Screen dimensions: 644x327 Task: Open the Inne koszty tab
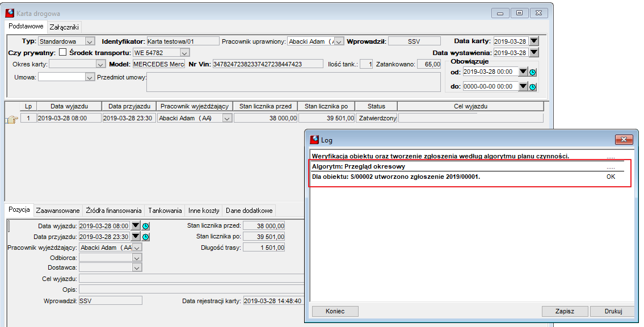click(x=204, y=210)
